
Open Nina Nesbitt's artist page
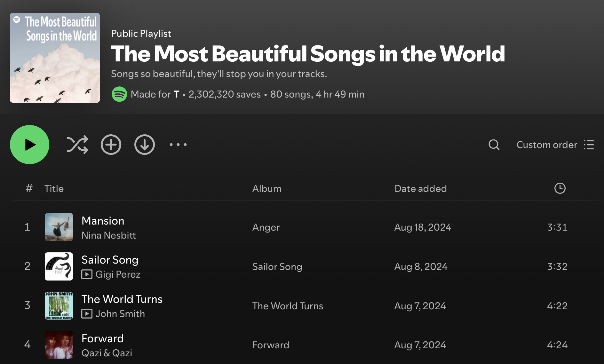point(109,235)
